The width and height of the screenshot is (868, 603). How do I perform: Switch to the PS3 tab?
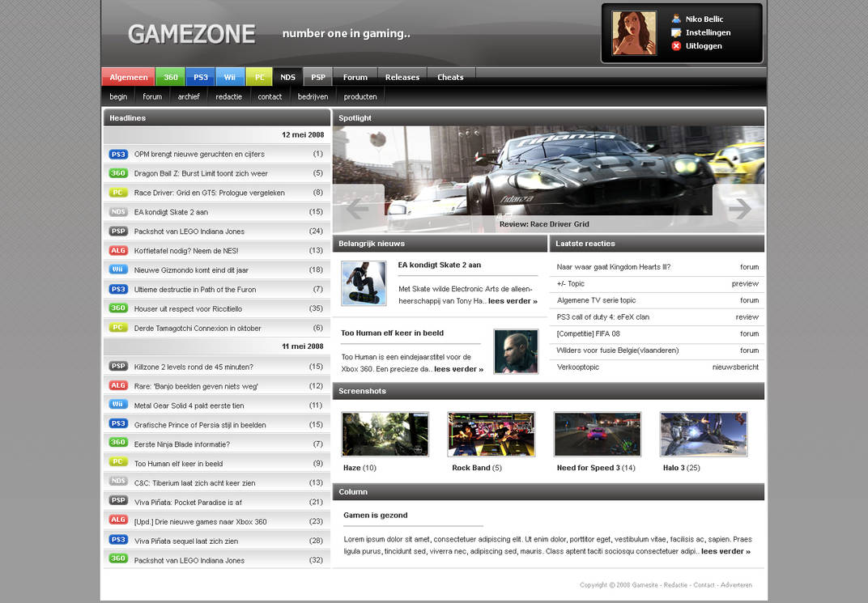click(x=200, y=77)
